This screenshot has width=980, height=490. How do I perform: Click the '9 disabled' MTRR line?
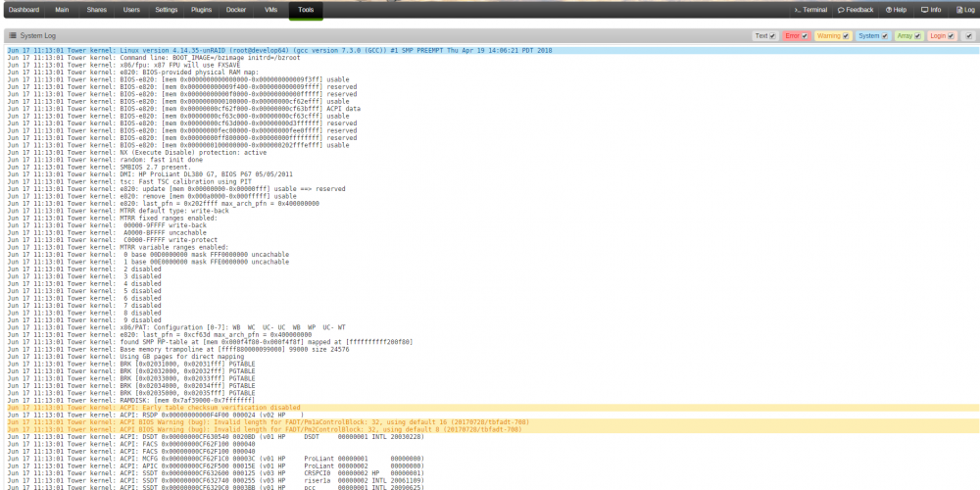(x=84, y=320)
